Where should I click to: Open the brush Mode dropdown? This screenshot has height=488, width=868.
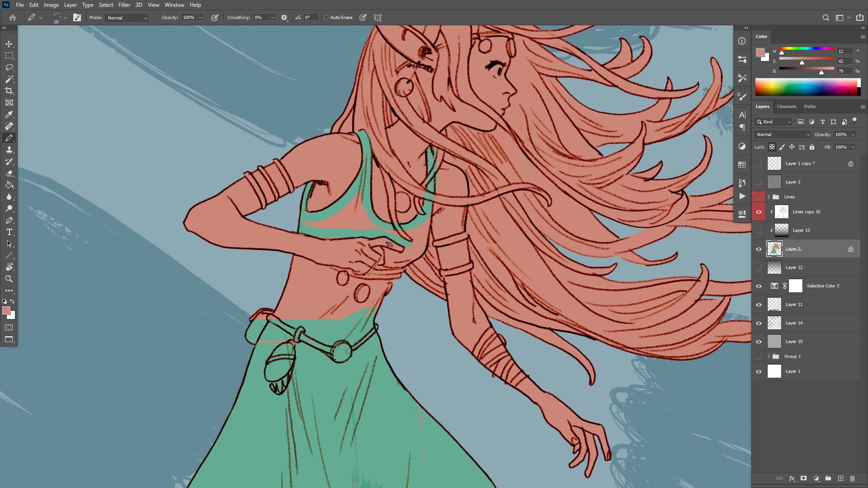point(127,18)
